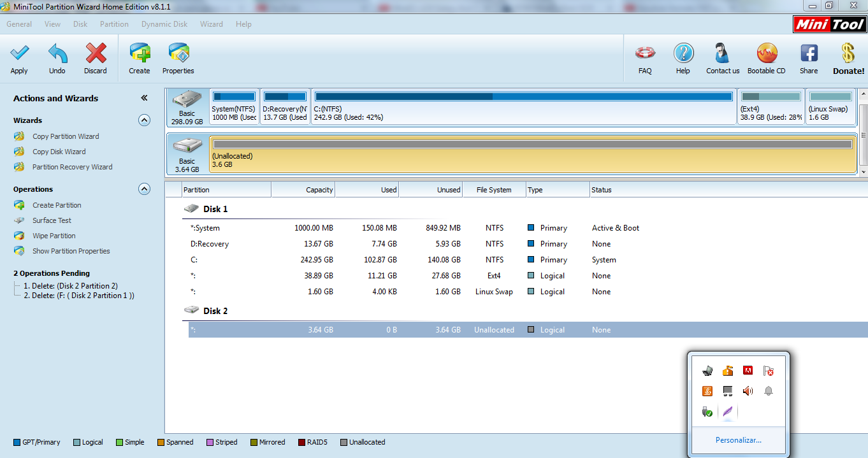Image resolution: width=868 pixels, height=458 pixels.
Task: Choose Create Partition in Operations
Action: tap(57, 205)
